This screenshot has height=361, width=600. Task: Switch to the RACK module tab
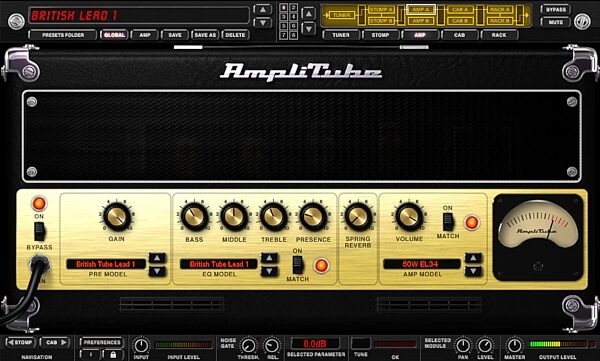point(499,35)
